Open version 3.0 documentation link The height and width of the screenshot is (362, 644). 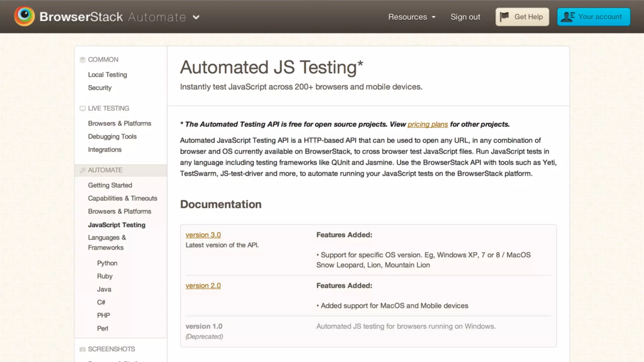[203, 235]
